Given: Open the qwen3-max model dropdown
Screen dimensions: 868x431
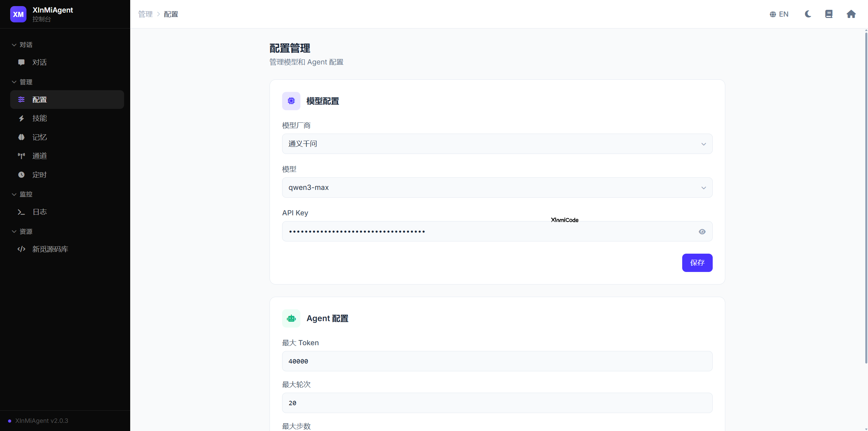Looking at the screenshot, I should coord(497,187).
